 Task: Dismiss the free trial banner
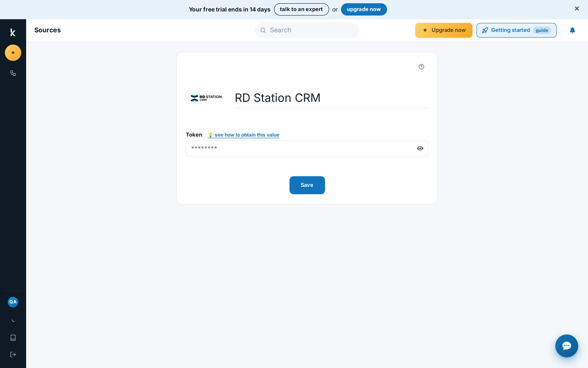click(x=577, y=9)
